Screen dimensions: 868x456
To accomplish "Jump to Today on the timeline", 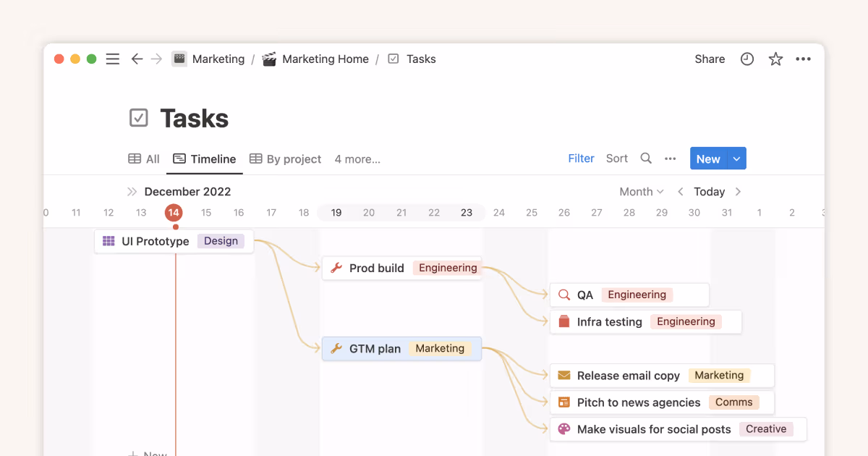I will pos(709,191).
